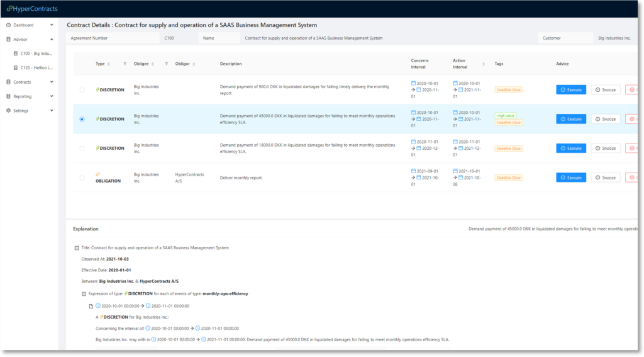Expand the Dashboard menu chevron

pyautogui.click(x=52, y=25)
